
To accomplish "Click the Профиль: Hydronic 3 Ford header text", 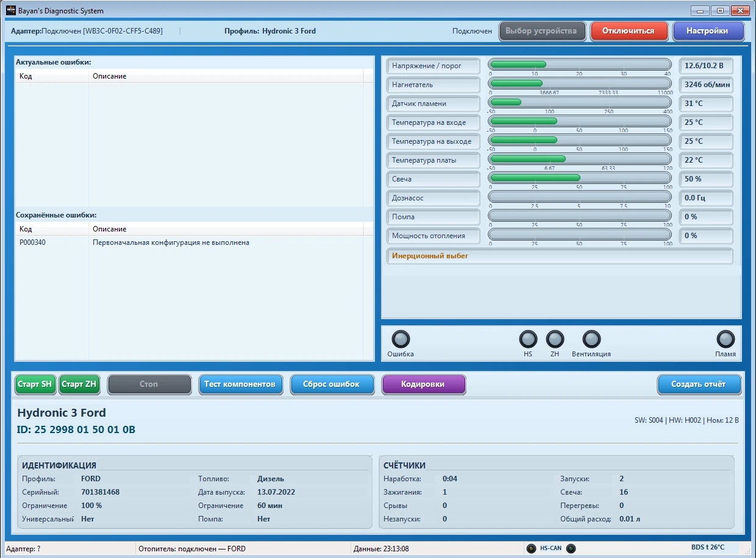I will pyautogui.click(x=270, y=31).
